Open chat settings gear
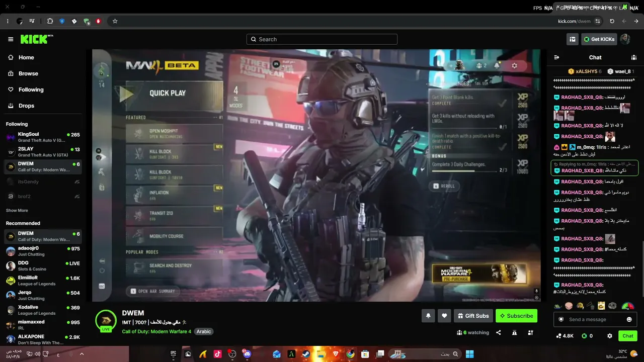 (x=610, y=336)
